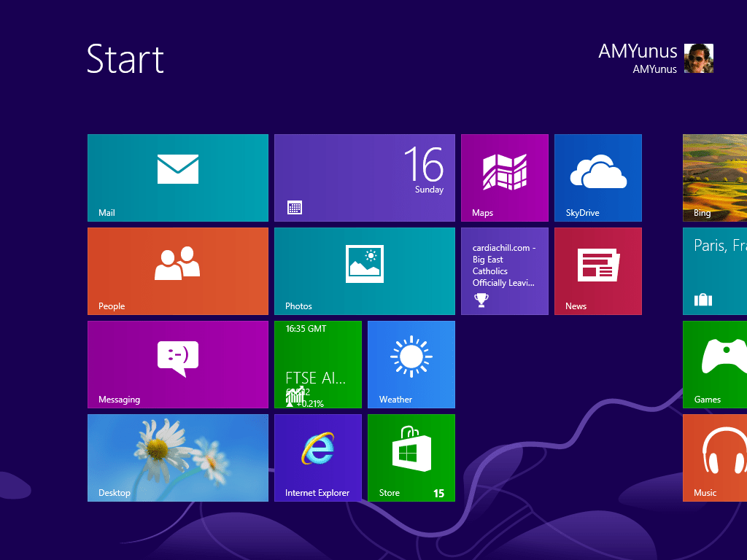The image size is (747, 560).
Task: Select the Bing search tile
Action: 719,177
